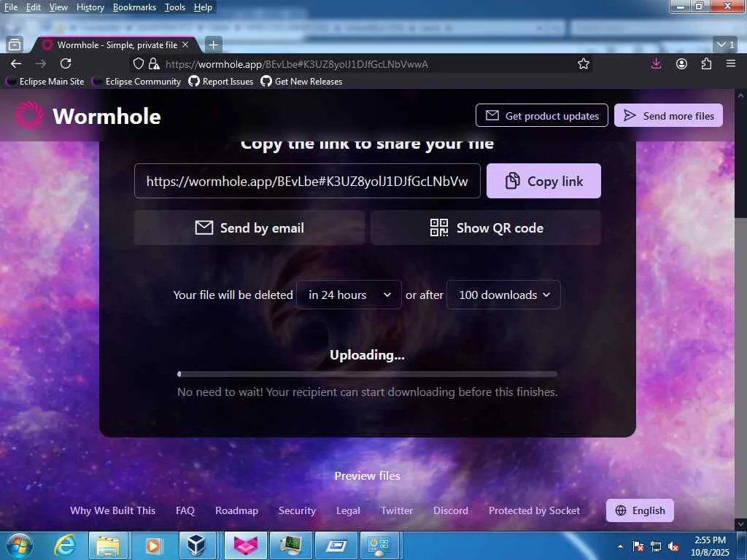Click Show QR code button
This screenshot has height=560, width=747.
point(486,228)
